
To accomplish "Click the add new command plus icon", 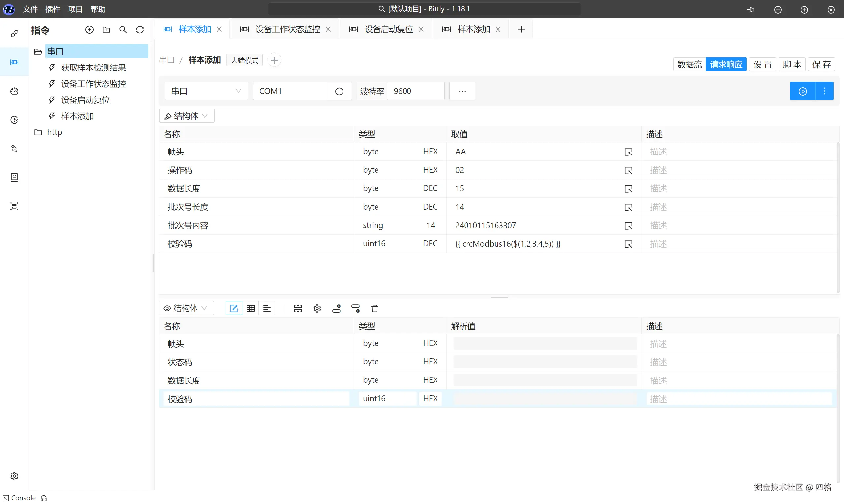I will tap(89, 30).
